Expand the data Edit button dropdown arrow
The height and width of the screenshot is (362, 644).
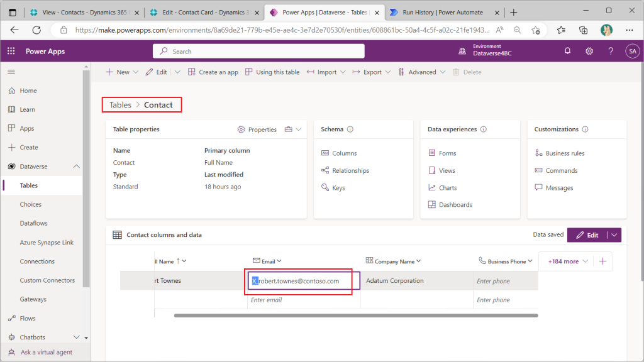(614, 235)
